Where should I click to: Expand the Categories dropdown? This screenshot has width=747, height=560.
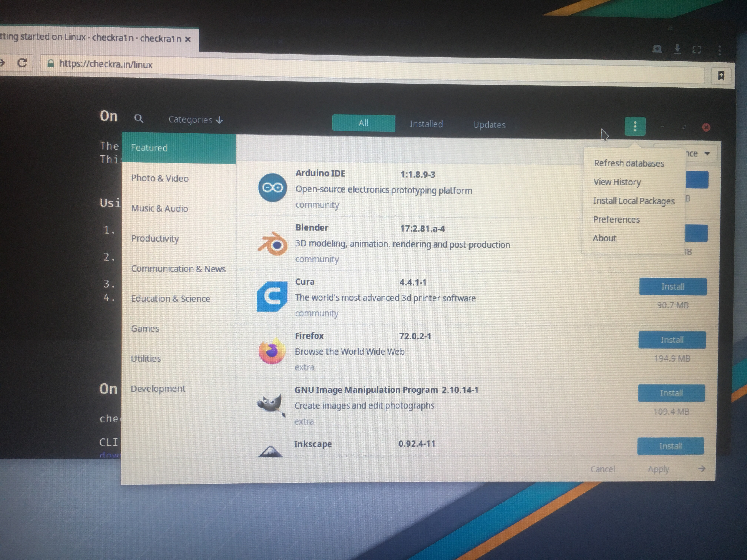tap(195, 120)
